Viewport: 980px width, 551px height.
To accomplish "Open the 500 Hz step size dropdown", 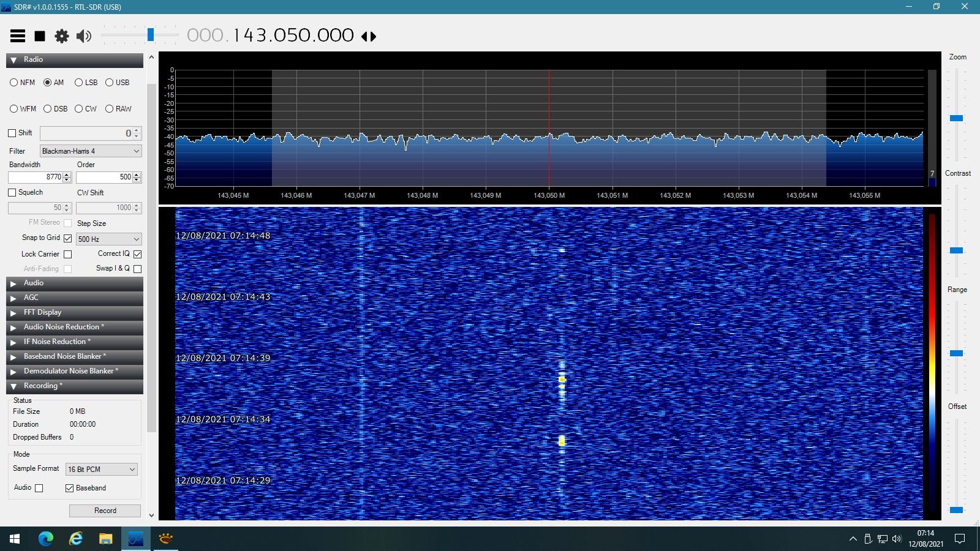I will pos(108,239).
